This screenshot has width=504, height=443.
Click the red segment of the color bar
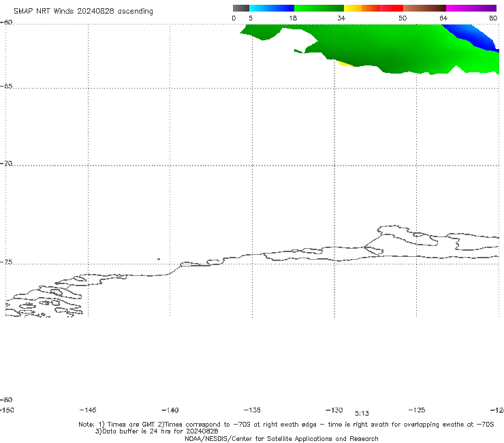[x=391, y=8]
